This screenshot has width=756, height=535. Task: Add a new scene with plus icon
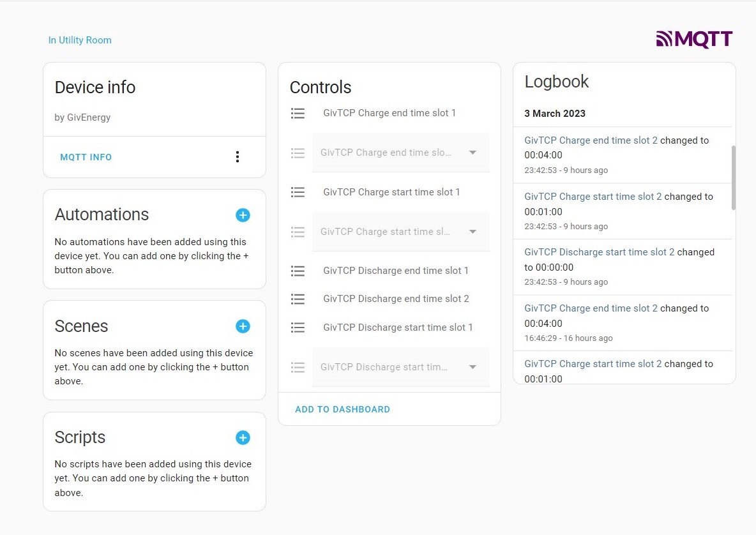coord(243,326)
